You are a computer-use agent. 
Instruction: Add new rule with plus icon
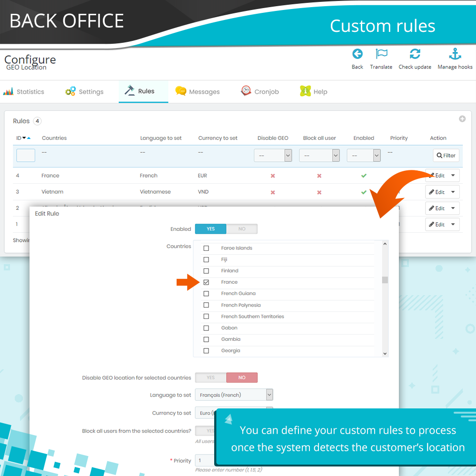point(462,119)
